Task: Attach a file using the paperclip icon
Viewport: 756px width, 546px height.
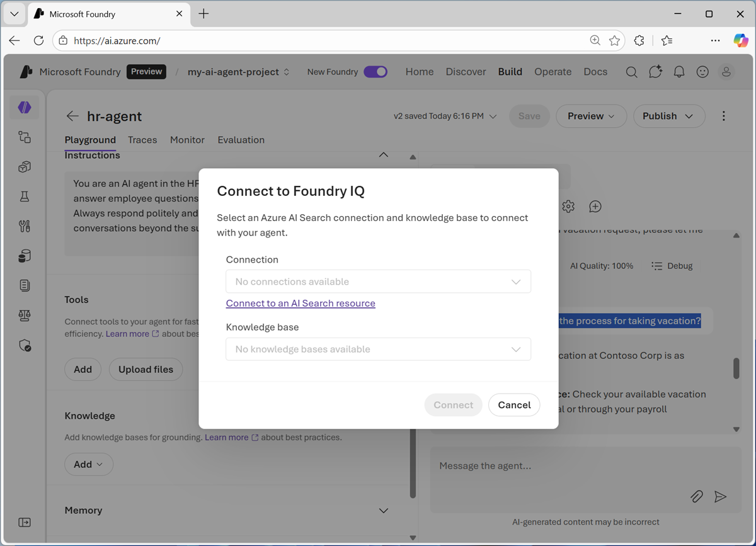Action: click(696, 496)
